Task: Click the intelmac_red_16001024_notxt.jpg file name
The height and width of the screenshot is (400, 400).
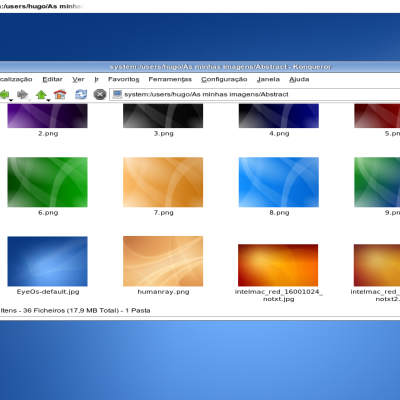Action: 279,295
